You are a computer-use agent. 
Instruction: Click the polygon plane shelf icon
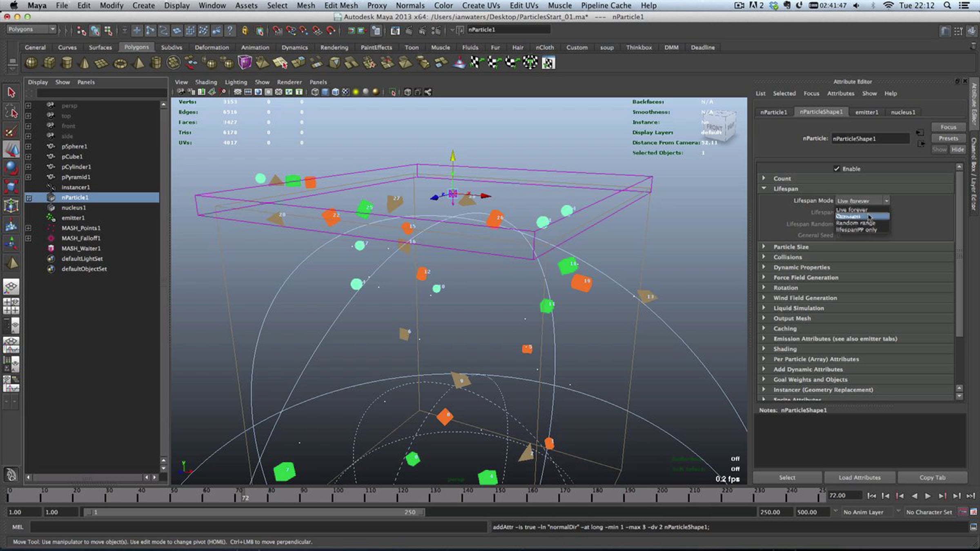pos(102,63)
